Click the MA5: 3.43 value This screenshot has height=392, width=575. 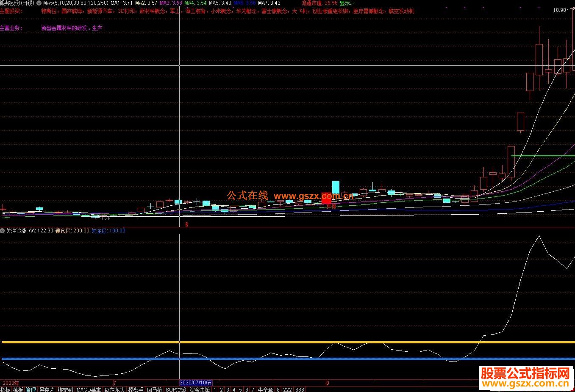coord(220,3)
